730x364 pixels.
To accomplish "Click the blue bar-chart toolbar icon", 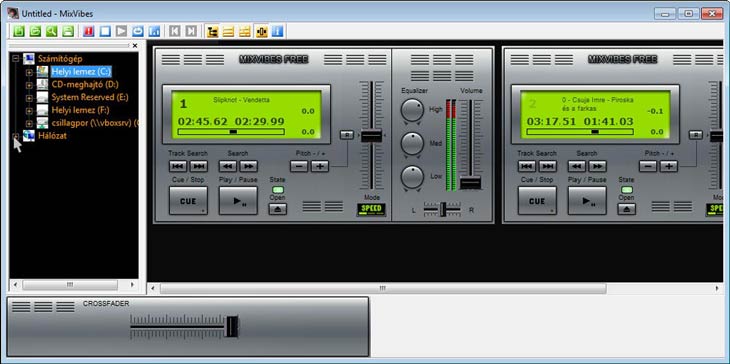I will 154,31.
